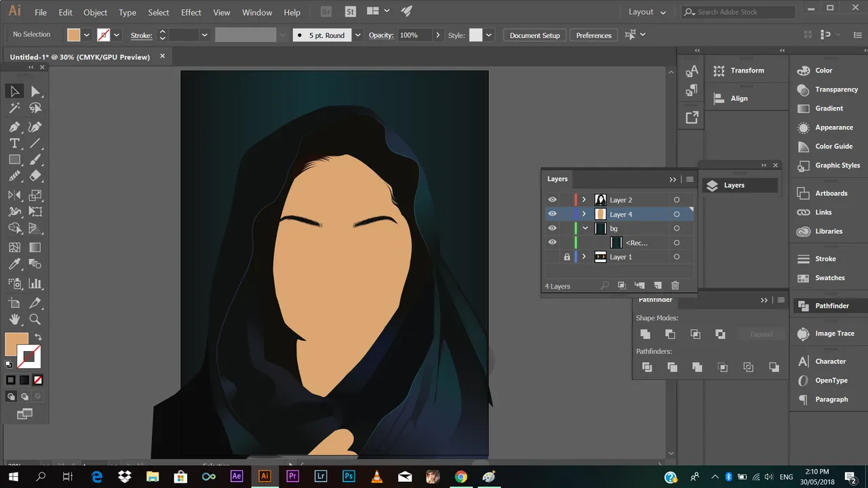
Task: Select the Rectangle tool
Action: 14,160
